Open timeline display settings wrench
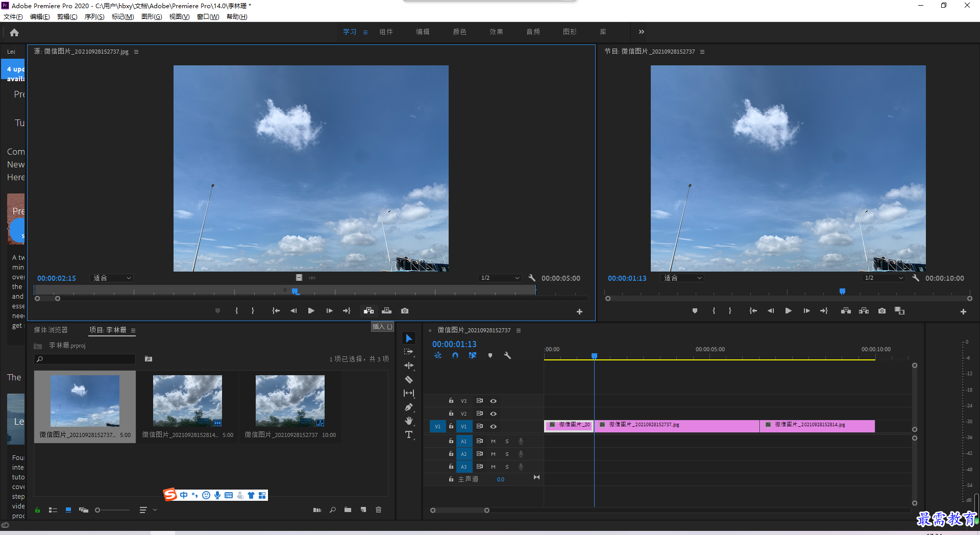The width and height of the screenshot is (980, 535). click(507, 355)
